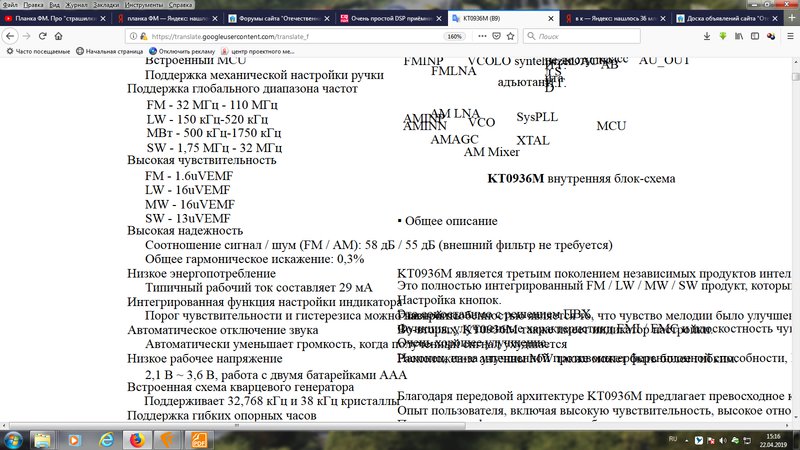
Task: Open Начальная страница bookmark
Action: 109,51
